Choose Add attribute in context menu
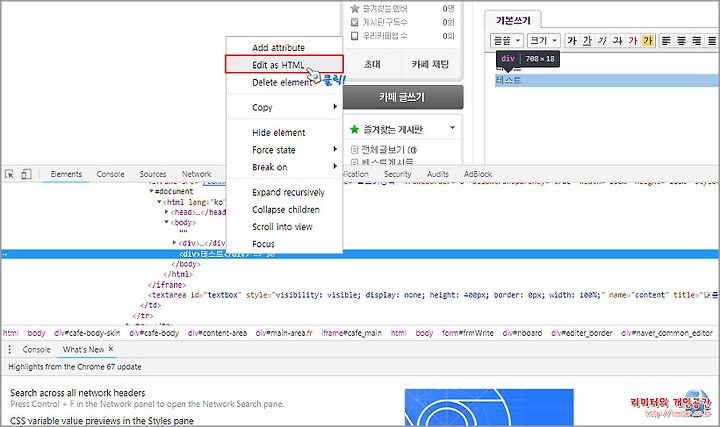 tap(285, 47)
